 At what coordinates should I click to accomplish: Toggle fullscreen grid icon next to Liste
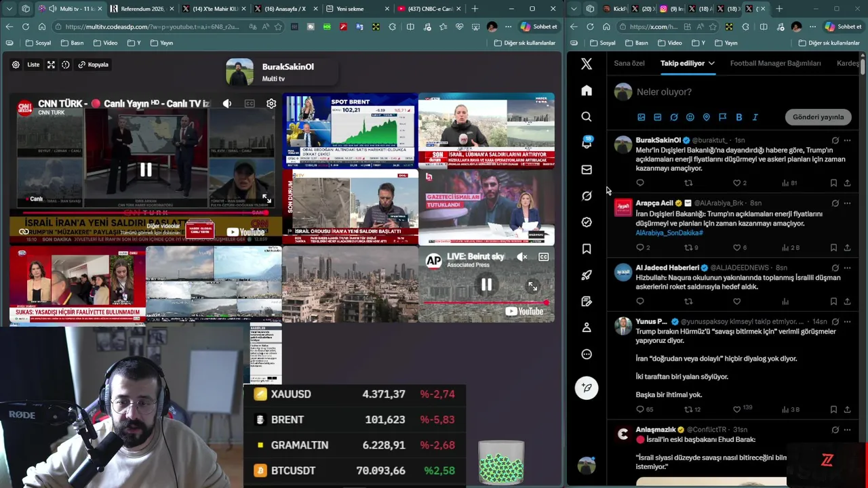[51, 64]
